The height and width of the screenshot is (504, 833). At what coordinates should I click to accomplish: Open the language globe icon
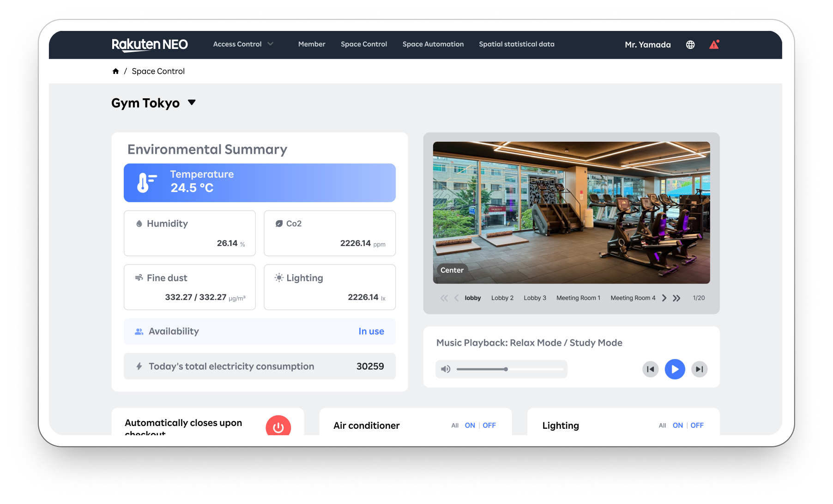(690, 45)
